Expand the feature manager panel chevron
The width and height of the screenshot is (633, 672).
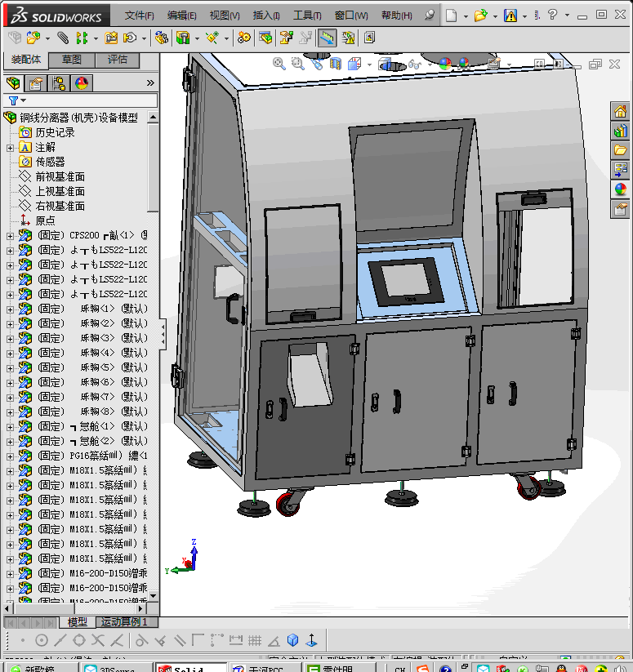pos(150,82)
